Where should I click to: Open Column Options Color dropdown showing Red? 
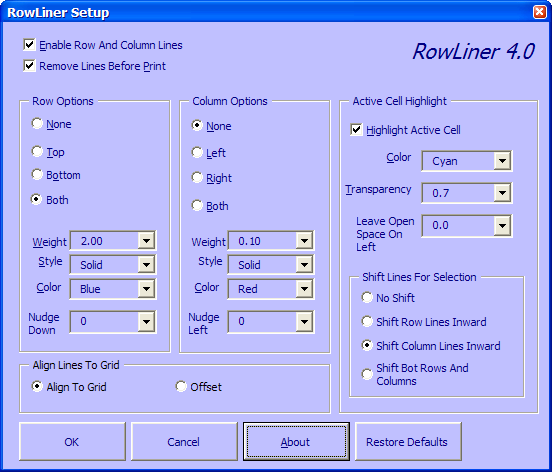[x=305, y=289]
